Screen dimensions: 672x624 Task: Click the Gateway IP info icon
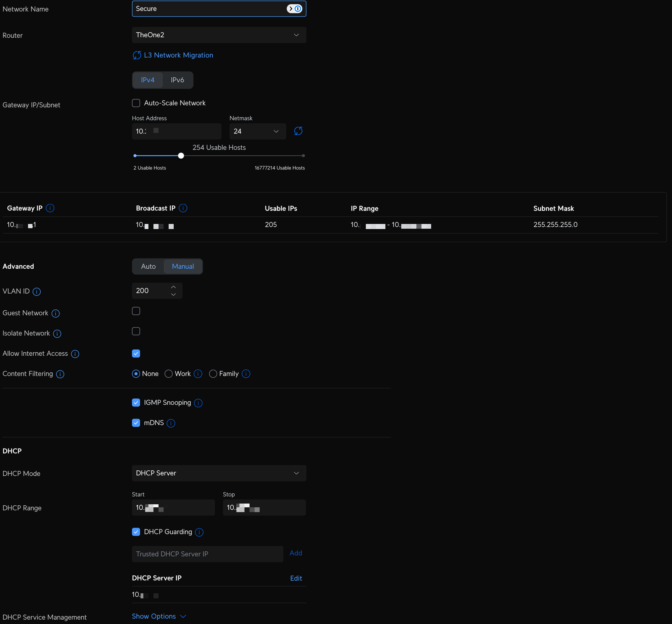[50, 208]
